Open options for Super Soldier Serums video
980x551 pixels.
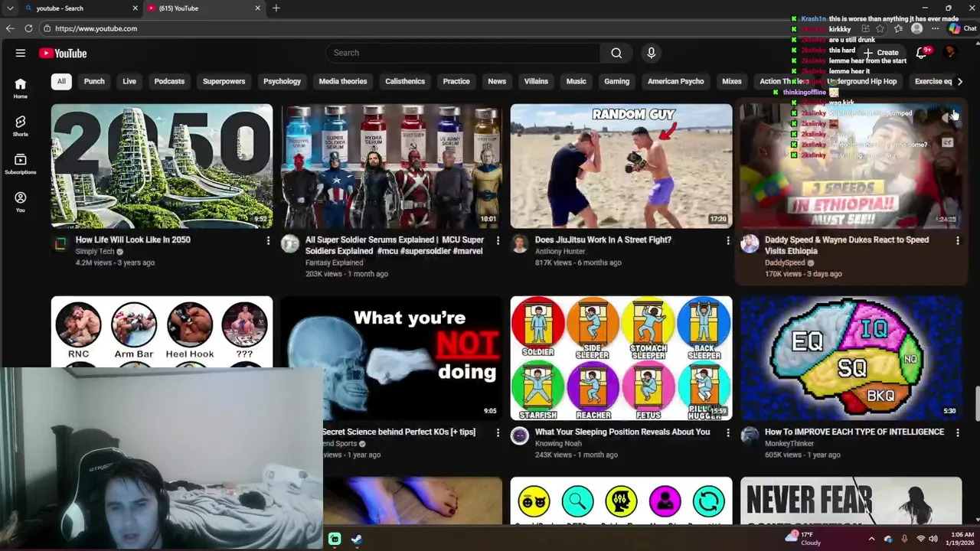[498, 241]
